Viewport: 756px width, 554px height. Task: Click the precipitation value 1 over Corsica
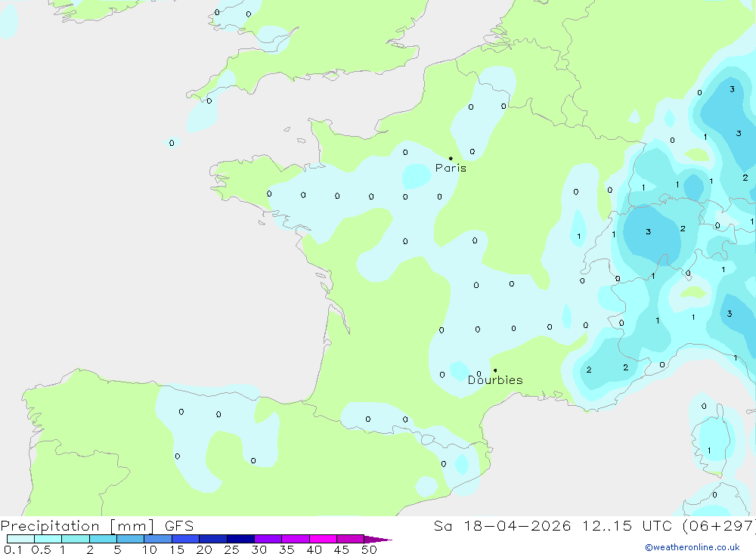pos(709,450)
